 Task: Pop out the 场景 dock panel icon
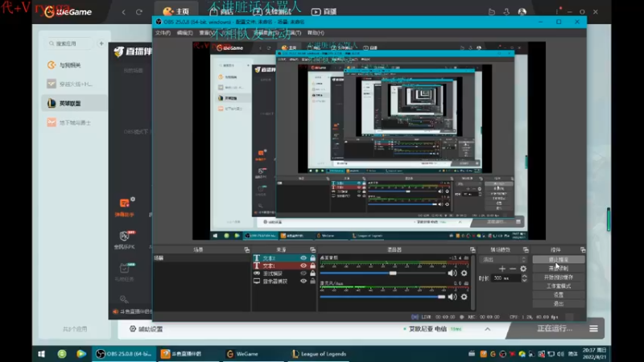coord(247,250)
